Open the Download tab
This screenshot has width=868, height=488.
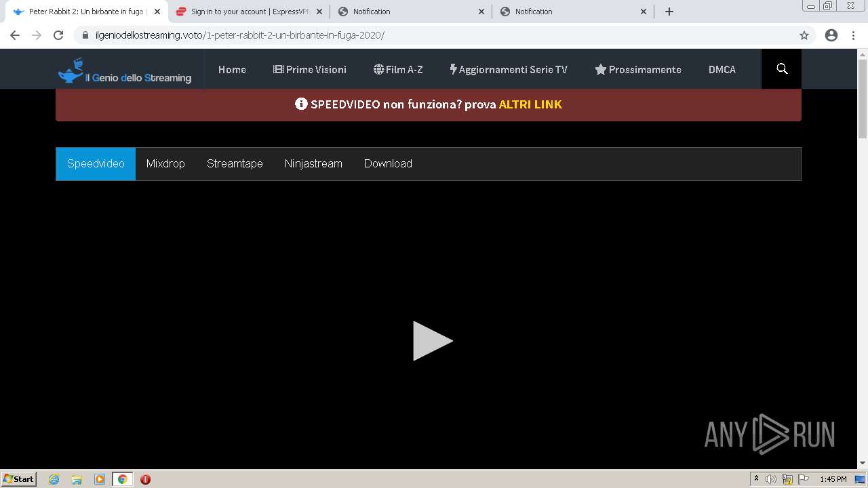[x=388, y=164]
